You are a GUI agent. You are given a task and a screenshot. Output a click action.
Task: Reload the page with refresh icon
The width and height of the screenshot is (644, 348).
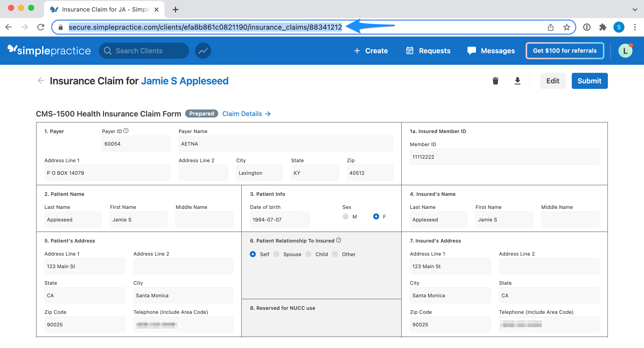click(41, 27)
